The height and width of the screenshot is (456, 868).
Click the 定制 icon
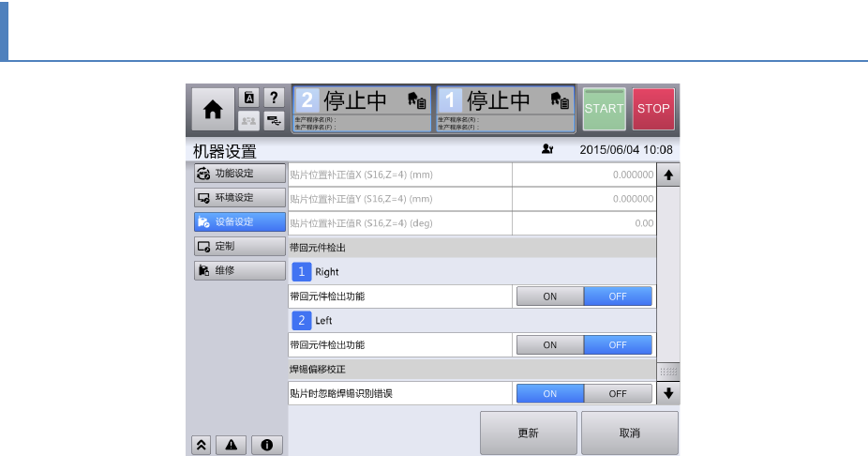click(x=203, y=247)
